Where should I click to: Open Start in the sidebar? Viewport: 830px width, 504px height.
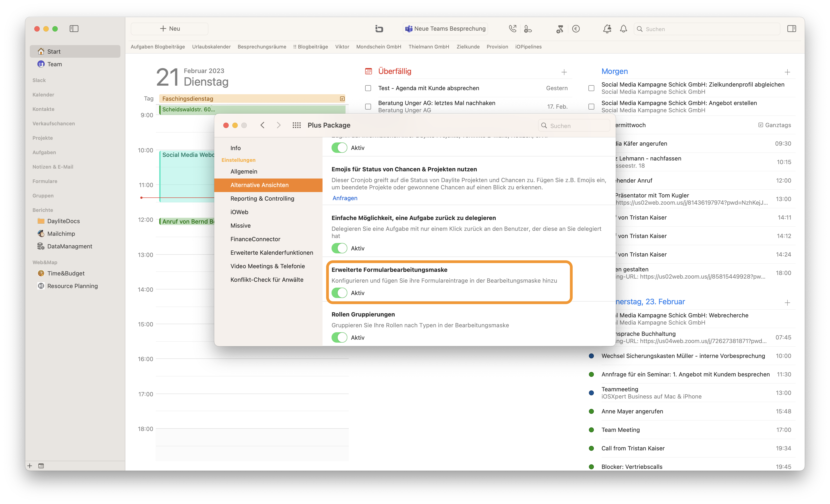(x=75, y=51)
